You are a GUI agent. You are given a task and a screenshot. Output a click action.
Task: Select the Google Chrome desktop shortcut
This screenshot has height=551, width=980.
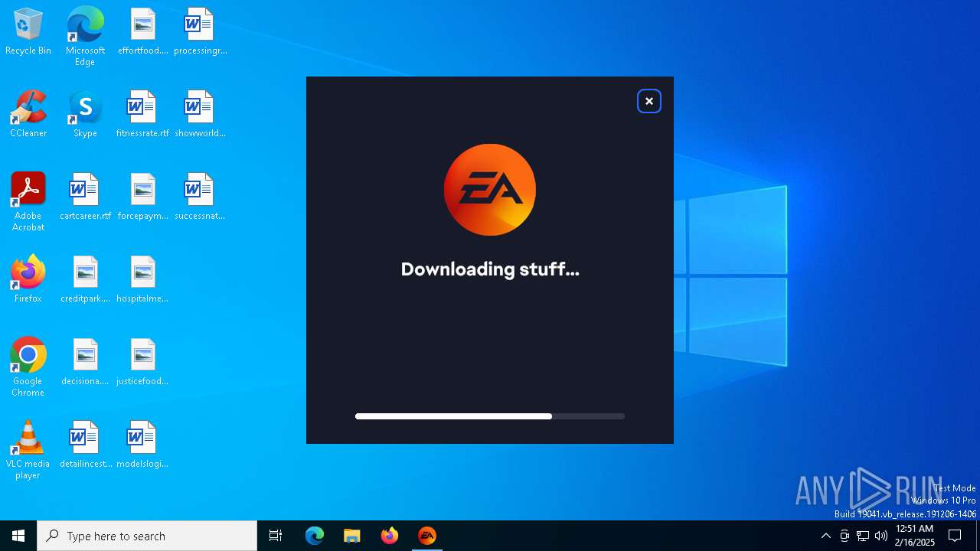pyautogui.click(x=28, y=367)
